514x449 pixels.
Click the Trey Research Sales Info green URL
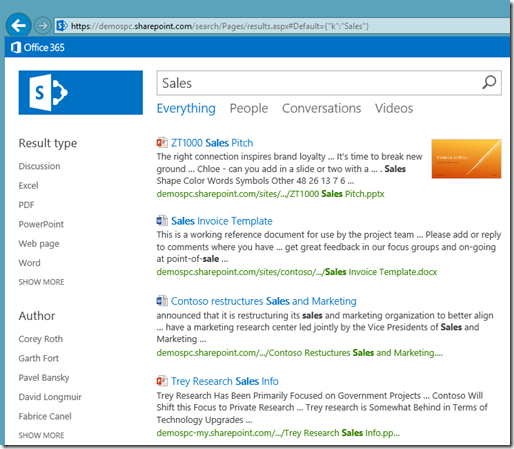[278, 433]
